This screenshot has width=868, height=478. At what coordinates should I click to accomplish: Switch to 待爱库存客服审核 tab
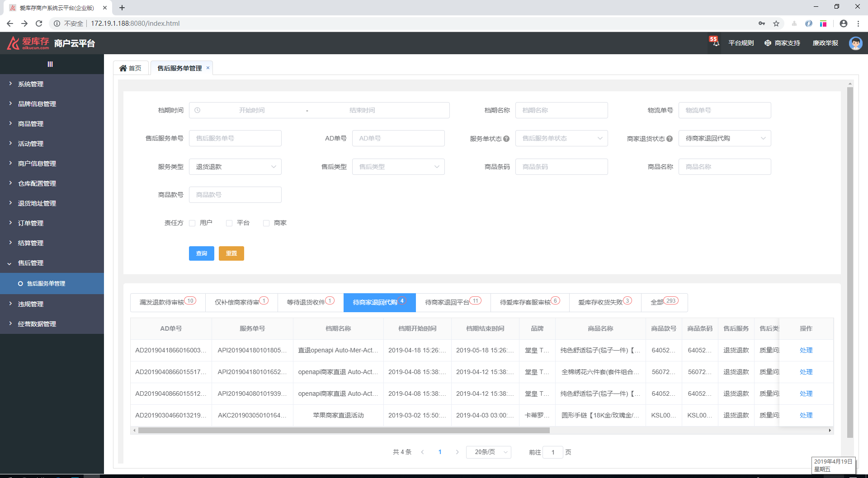tap(530, 302)
